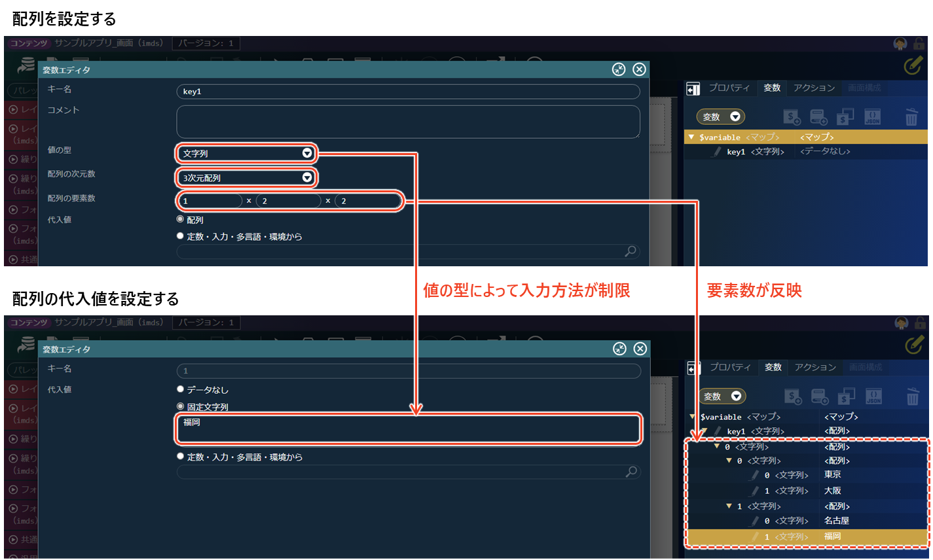Select the 配列 radio button
This screenshot has width=933, height=560.
(181, 220)
